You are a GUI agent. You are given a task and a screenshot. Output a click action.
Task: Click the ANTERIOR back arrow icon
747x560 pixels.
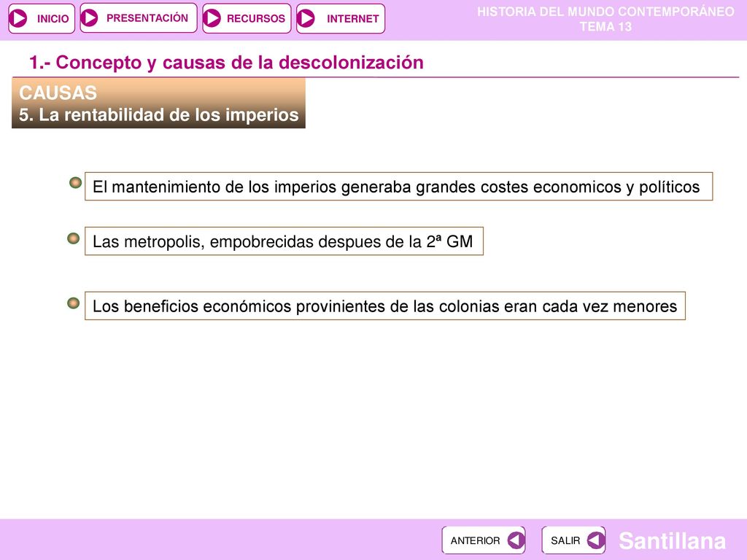point(516,540)
